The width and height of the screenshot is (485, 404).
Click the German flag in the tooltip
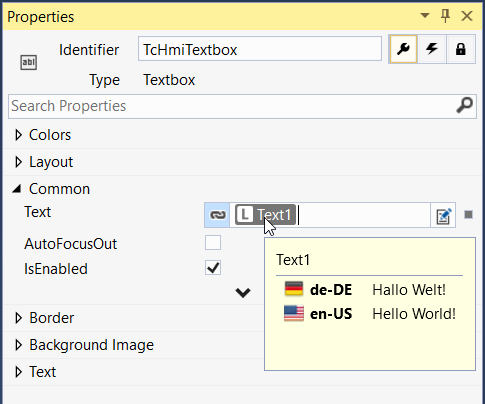tap(294, 289)
